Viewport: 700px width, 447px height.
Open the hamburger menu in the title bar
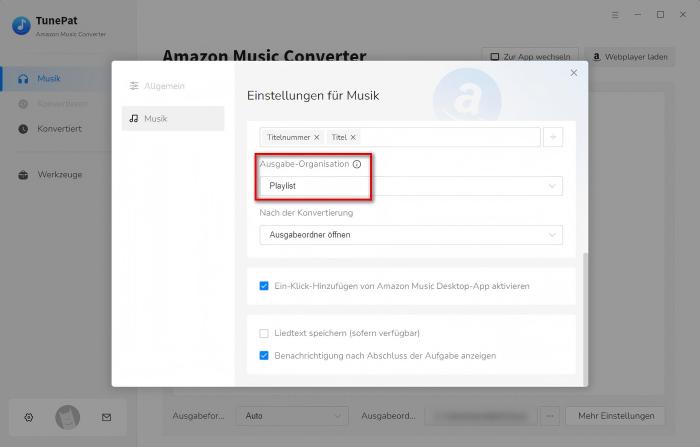[x=615, y=15]
